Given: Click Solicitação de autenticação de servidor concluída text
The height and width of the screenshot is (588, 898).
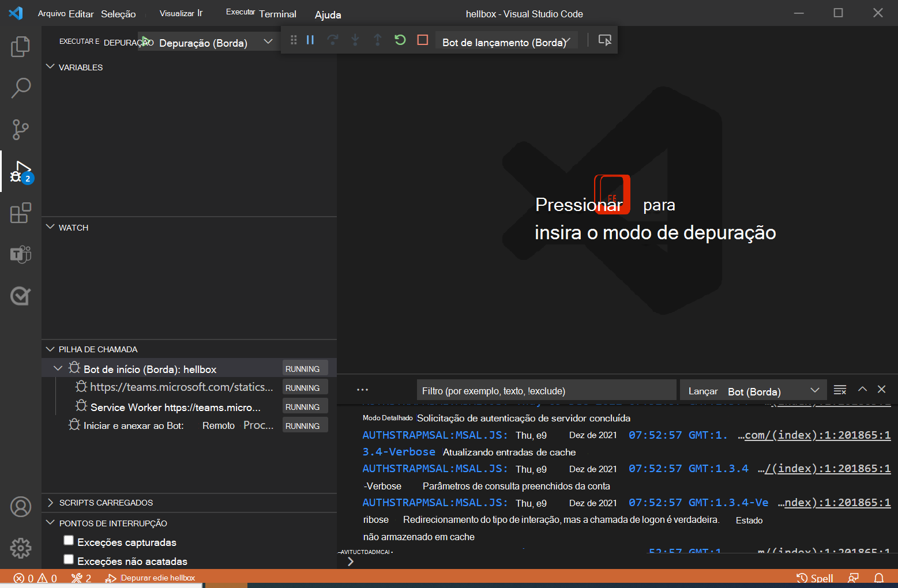Looking at the screenshot, I should click(x=524, y=419).
